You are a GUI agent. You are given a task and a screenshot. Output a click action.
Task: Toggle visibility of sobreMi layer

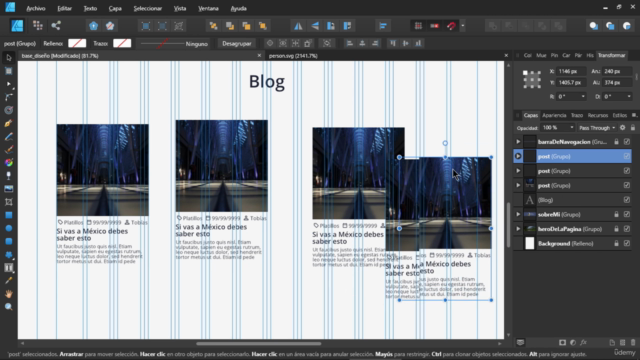tap(627, 214)
